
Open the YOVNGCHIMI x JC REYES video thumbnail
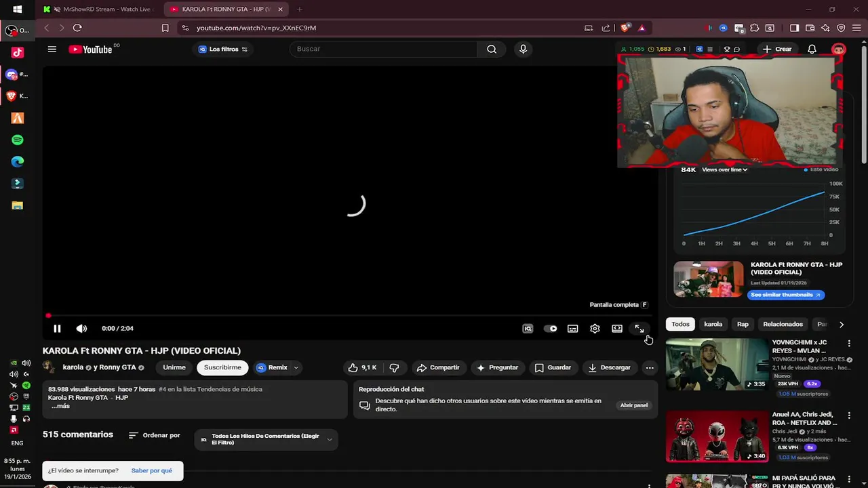(x=717, y=365)
